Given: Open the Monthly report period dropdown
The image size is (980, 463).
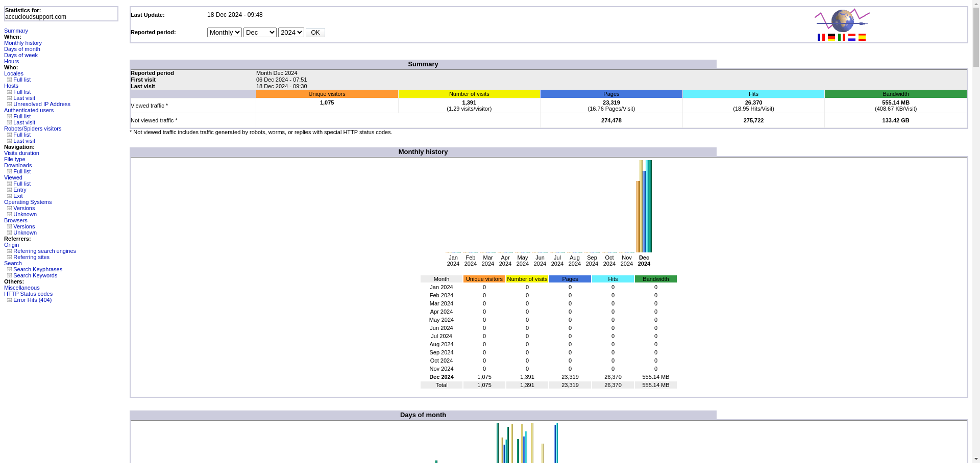Looking at the screenshot, I should [224, 33].
